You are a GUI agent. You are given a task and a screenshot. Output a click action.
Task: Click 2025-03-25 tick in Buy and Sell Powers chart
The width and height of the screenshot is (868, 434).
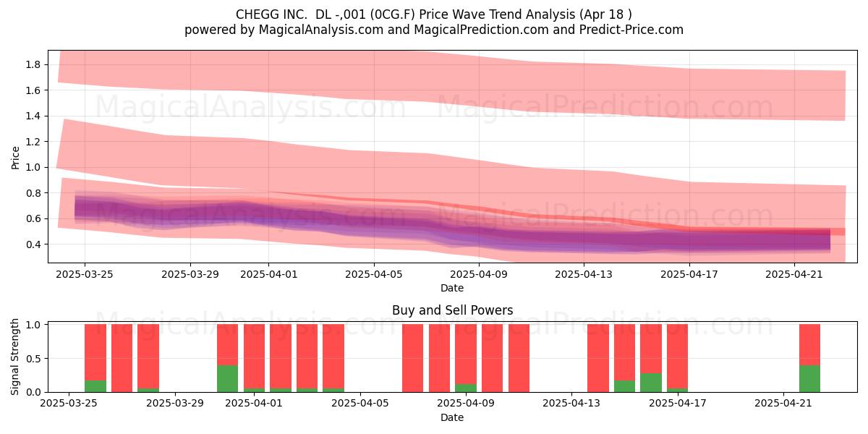[69, 404]
